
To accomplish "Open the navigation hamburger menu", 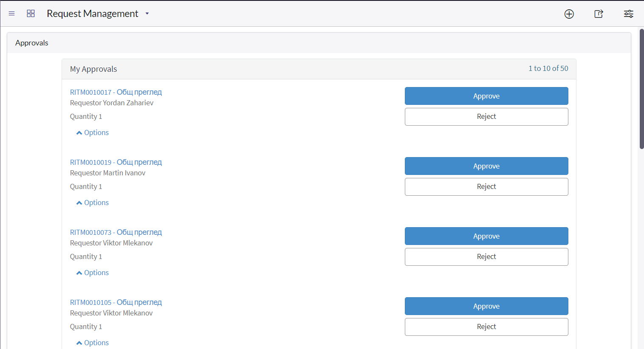I will pyautogui.click(x=11, y=13).
